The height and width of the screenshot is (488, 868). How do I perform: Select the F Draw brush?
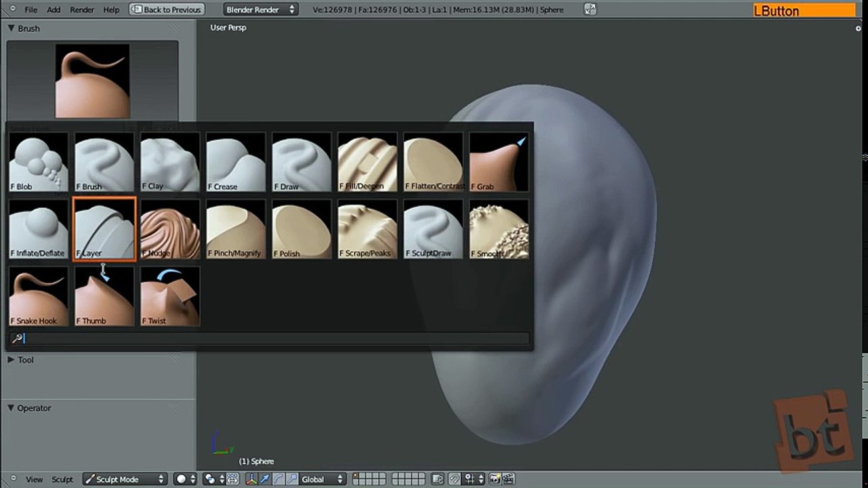(302, 162)
